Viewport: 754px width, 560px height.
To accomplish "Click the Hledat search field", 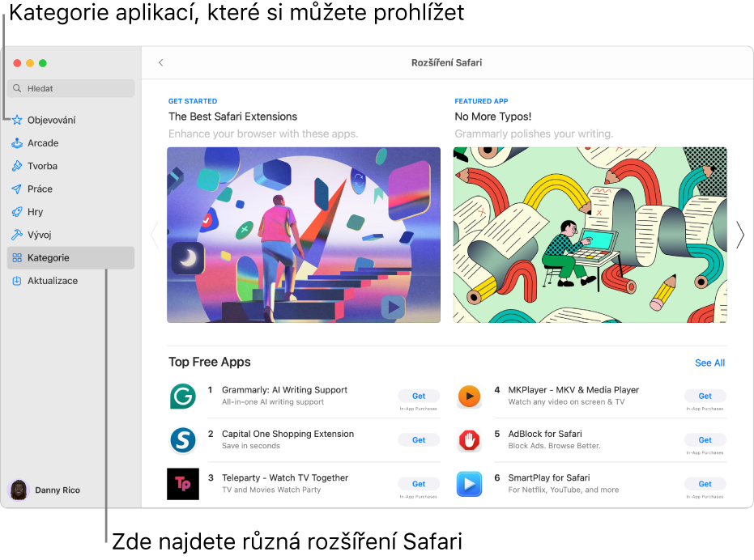I will pos(71,88).
